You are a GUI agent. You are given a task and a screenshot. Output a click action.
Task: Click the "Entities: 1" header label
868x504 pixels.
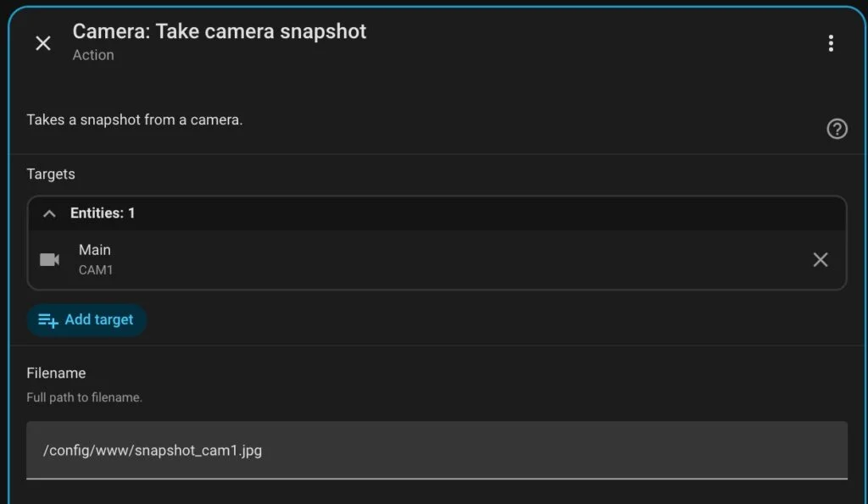click(x=103, y=213)
